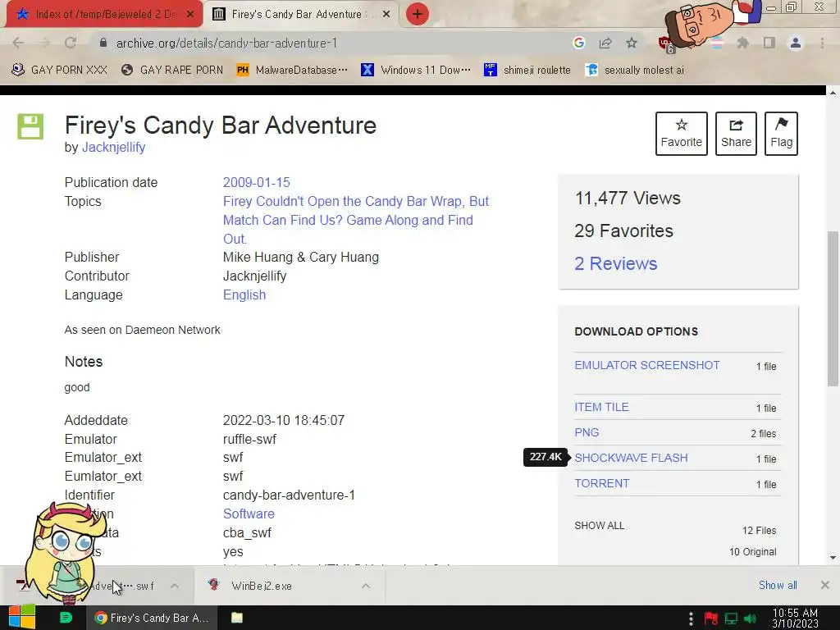840x630 pixels.
Task: Click the scrollbar up arrow
Action: pyautogui.click(x=833, y=92)
